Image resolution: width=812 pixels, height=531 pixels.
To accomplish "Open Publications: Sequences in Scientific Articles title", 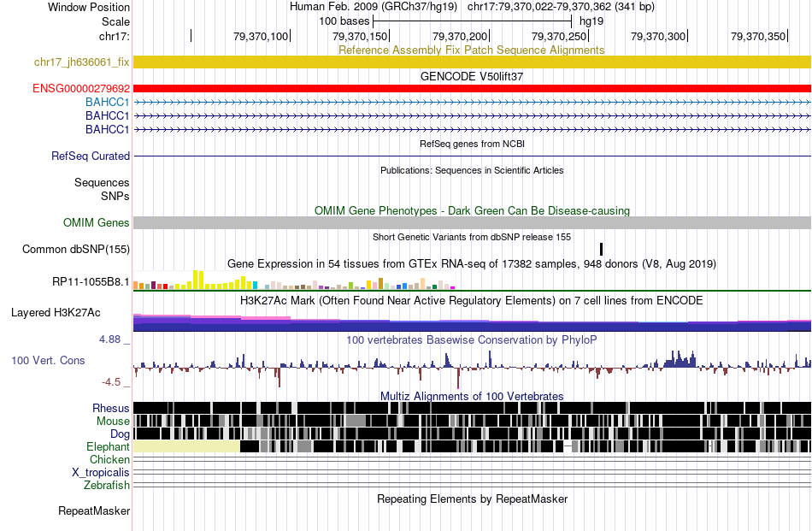I will [x=472, y=170].
